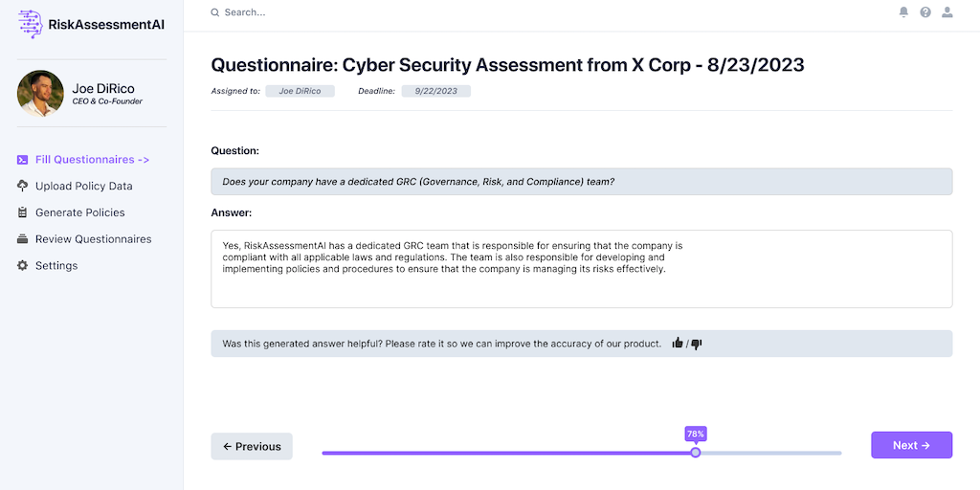The height and width of the screenshot is (490, 980).
Task: Focus the Search field
Action: pos(383,12)
